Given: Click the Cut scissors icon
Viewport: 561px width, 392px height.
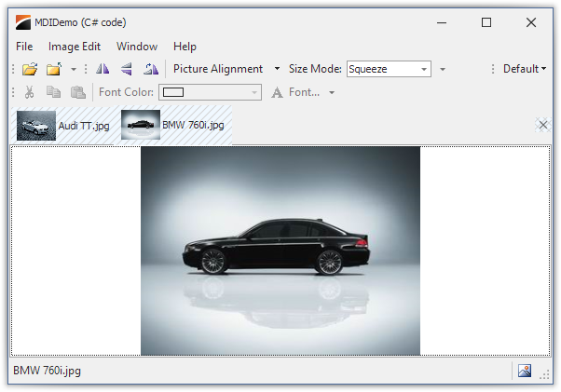Looking at the screenshot, I should click(29, 92).
